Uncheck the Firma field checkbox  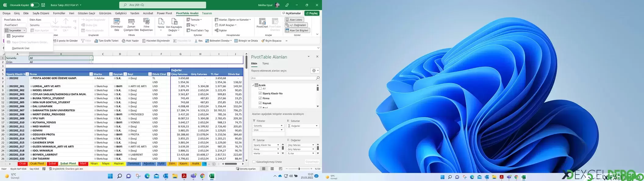[260, 98]
